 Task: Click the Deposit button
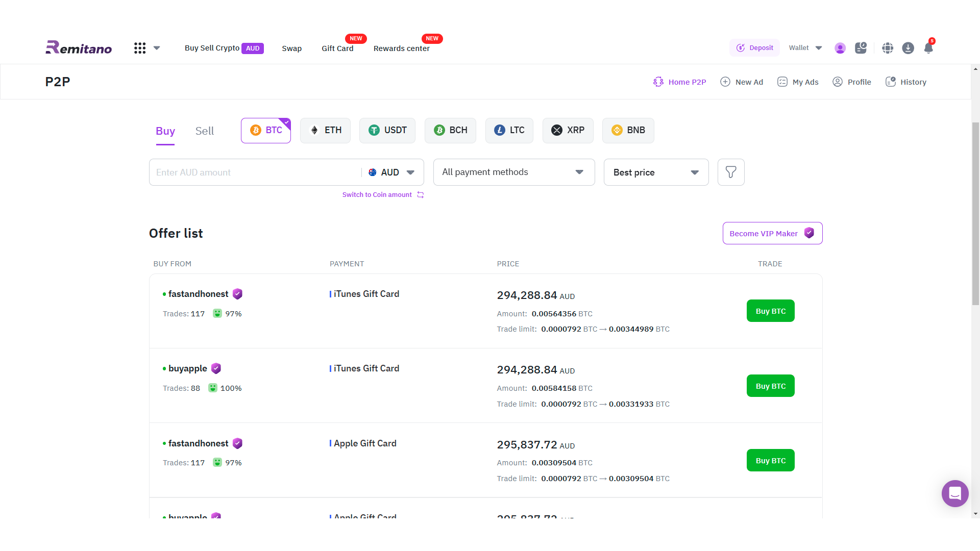click(x=754, y=47)
